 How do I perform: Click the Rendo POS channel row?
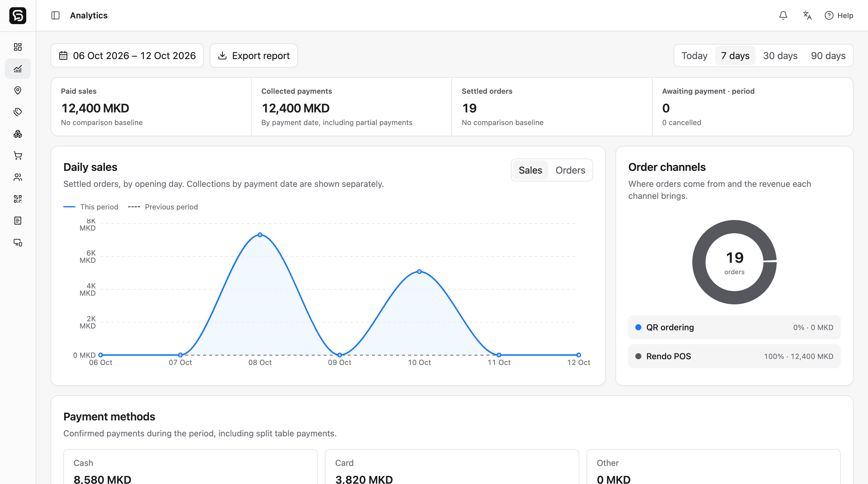[x=734, y=356]
